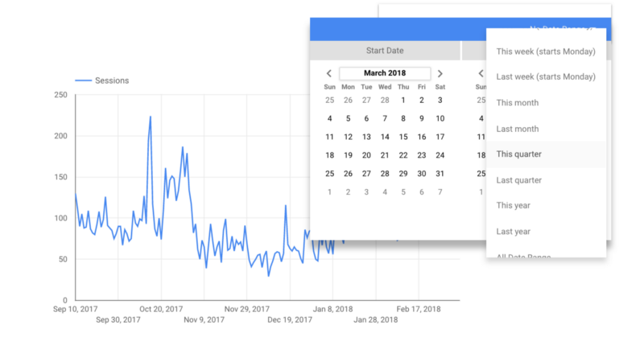The image size is (644, 358).
Task: Select 'This month' date range
Action: (518, 103)
